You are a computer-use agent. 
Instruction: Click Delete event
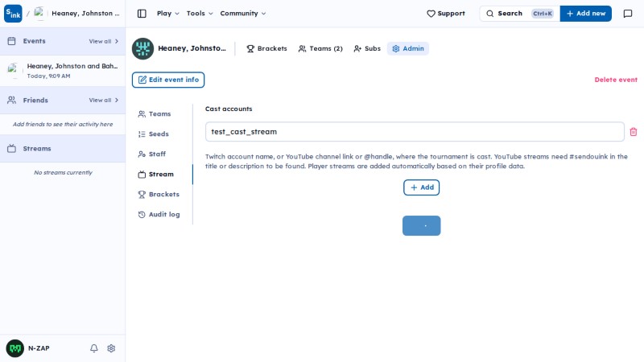tap(616, 80)
